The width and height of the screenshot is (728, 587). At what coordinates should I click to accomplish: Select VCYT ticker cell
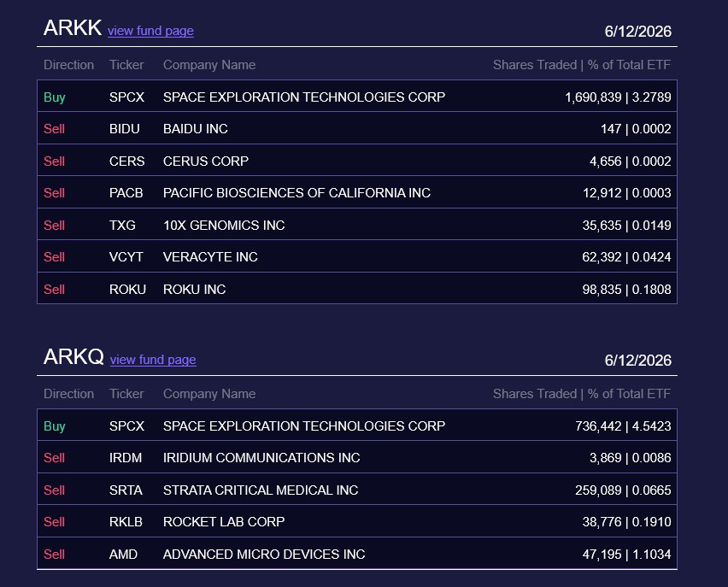point(126,257)
